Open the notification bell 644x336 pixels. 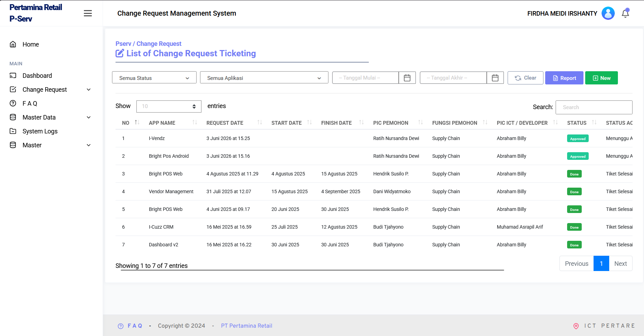pos(625,13)
